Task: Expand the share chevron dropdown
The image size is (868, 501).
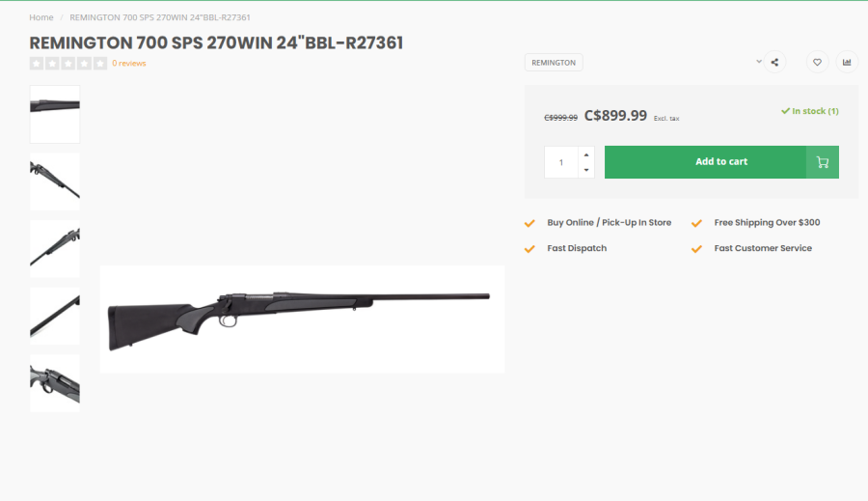Action: click(x=759, y=61)
